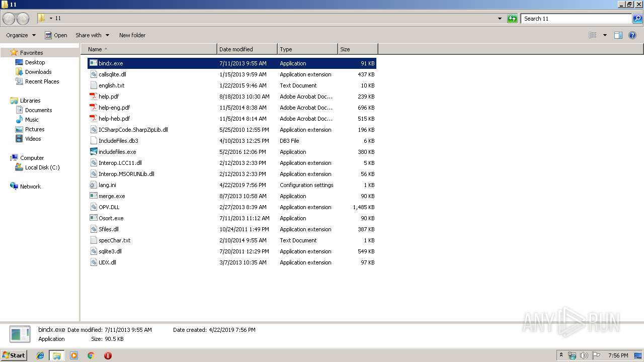The height and width of the screenshot is (362, 644).
Task: Open Internet Explorer from the taskbar
Action: click(40, 355)
